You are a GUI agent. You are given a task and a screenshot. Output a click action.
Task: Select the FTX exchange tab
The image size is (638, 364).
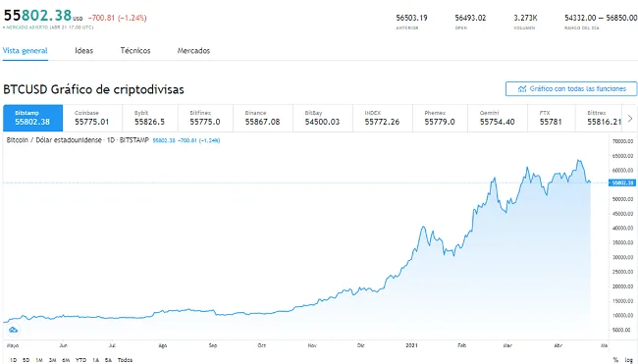(x=552, y=118)
